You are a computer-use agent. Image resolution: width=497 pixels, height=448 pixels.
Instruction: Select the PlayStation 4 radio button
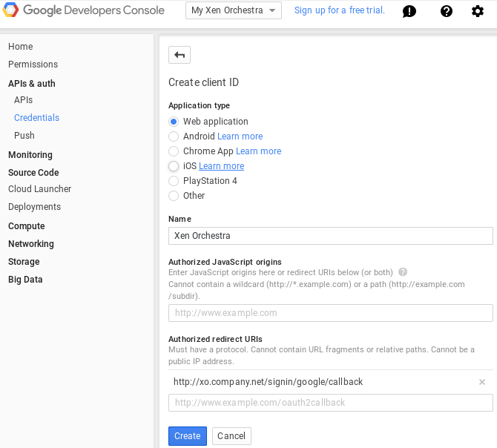coord(174,181)
